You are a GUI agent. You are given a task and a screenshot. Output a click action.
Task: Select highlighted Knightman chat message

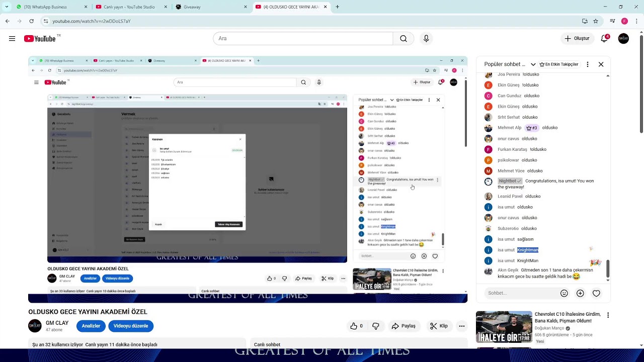point(528,250)
